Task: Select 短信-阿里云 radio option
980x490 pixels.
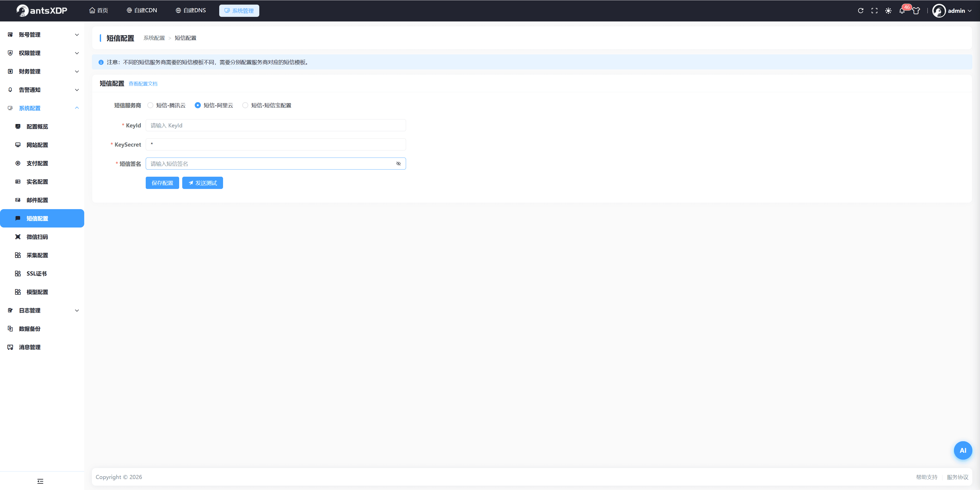Action: 214,105
